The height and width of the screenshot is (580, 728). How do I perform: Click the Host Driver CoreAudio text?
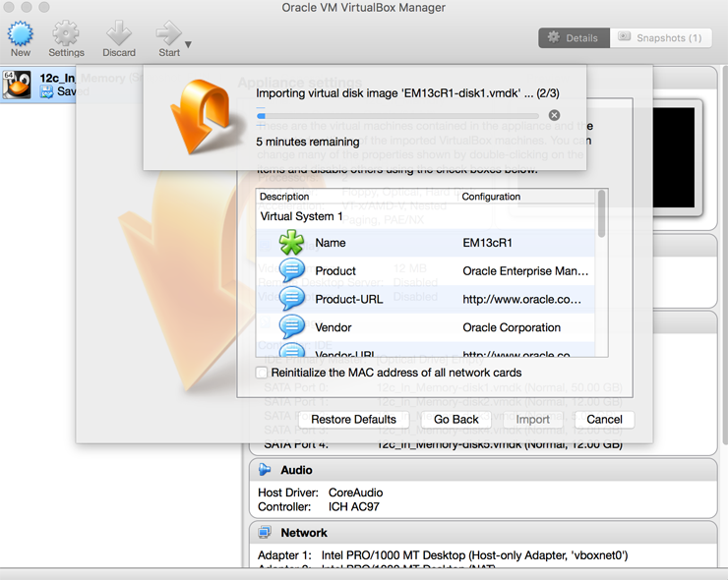[321, 493]
